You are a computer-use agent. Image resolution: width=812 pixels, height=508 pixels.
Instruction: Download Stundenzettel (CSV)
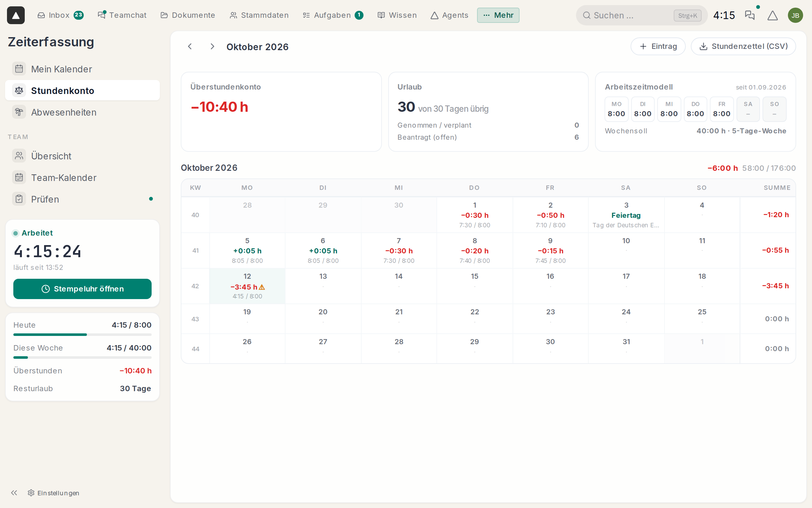coord(743,46)
